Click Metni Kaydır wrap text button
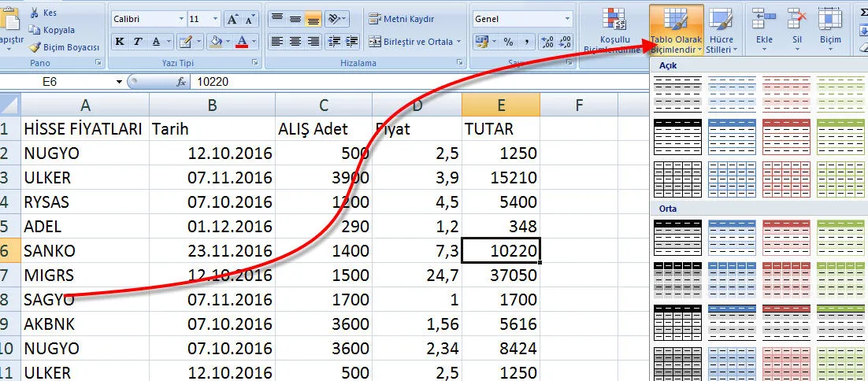This screenshot has height=381, width=868. [x=402, y=19]
